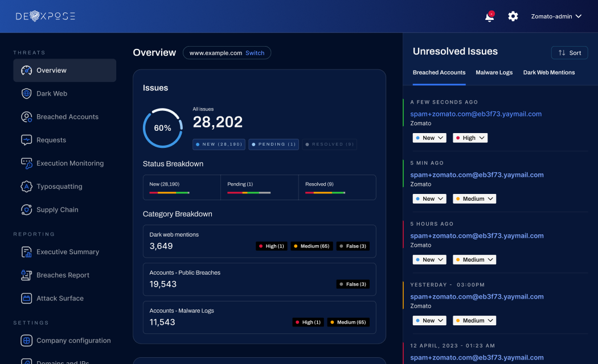Switch to the Dark Web Mentions tab
Viewport: 598px width, 364px height.
coord(548,73)
